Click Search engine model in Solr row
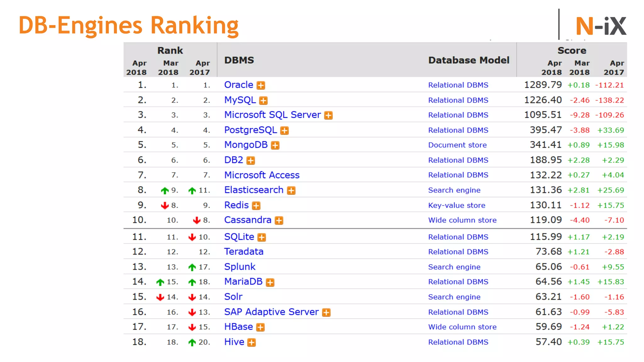 (454, 297)
